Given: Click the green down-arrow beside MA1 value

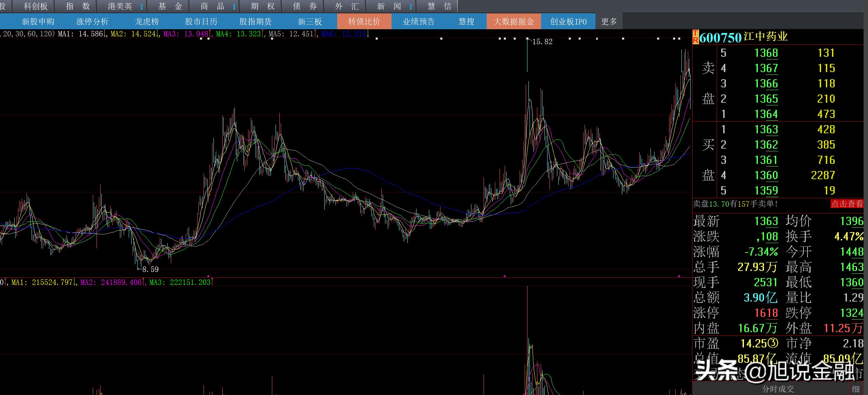Looking at the screenshot, I should coord(105,34).
